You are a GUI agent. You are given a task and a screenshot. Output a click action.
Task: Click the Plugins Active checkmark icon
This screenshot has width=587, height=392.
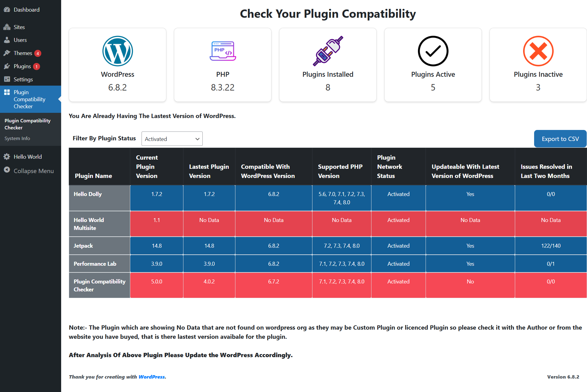(x=433, y=51)
